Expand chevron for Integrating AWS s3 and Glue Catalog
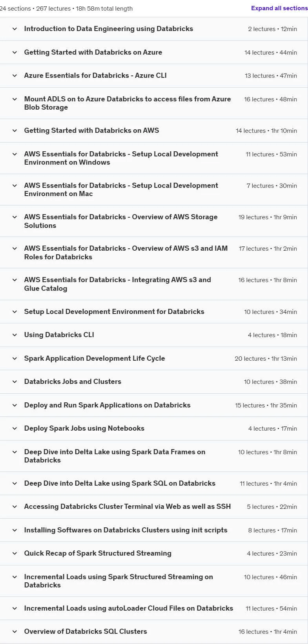Viewport: 308px width, 644px height. 15,280
